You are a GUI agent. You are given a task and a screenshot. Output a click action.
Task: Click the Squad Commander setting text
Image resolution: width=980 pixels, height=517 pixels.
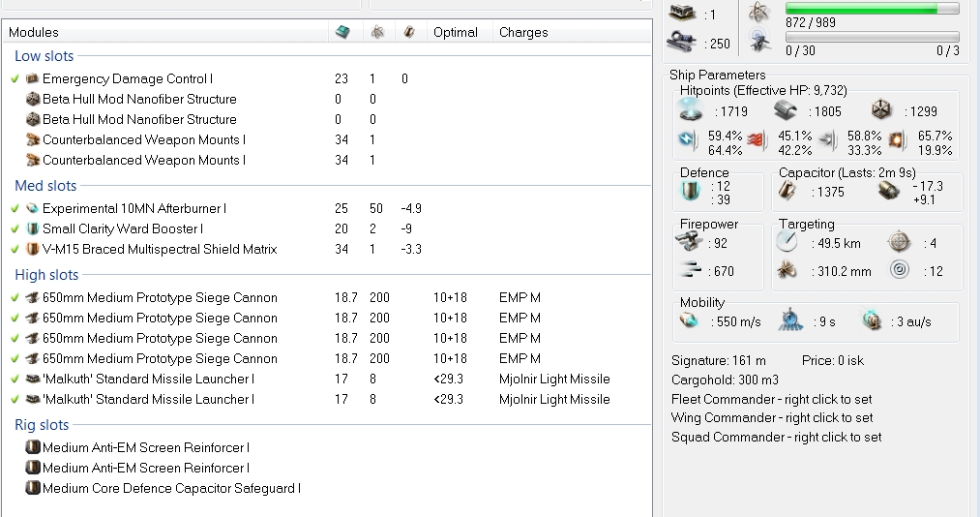point(776,437)
